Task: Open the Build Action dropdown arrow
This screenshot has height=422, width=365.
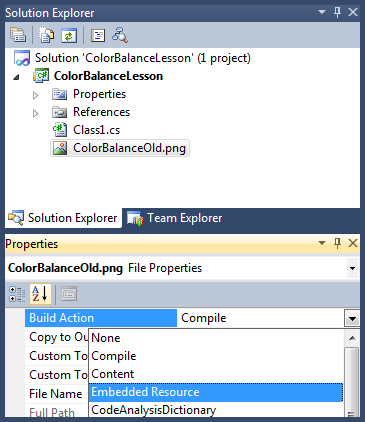Action: tap(352, 319)
